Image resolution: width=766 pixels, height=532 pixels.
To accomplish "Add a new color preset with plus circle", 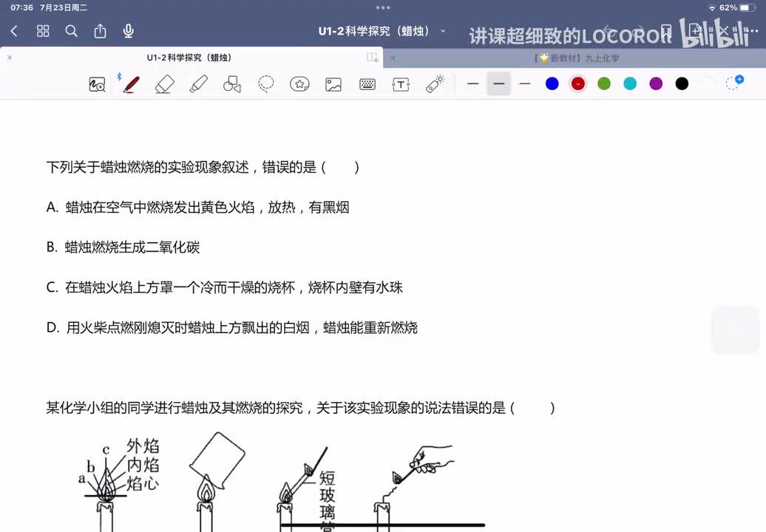I will point(734,83).
